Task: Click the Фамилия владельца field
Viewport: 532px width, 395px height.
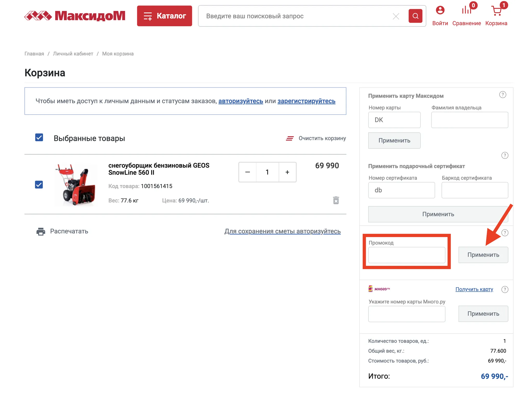Action: point(470,120)
